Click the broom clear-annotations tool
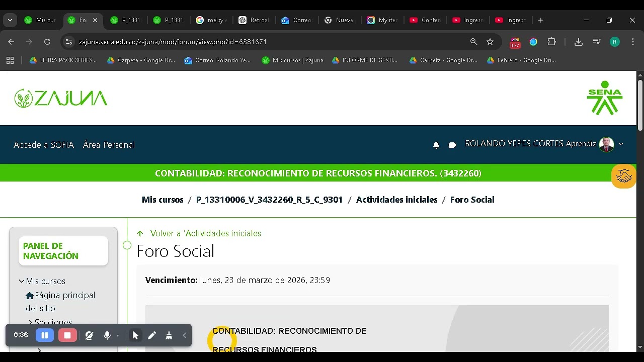The height and width of the screenshot is (362, 644). pos(169,335)
